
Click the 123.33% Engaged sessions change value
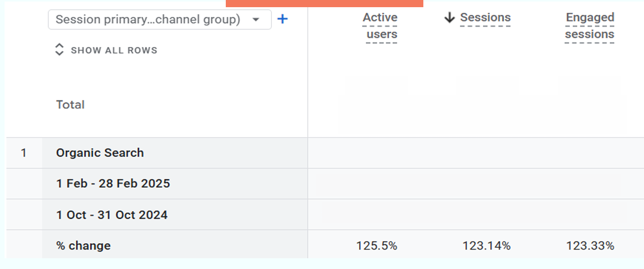[590, 246]
